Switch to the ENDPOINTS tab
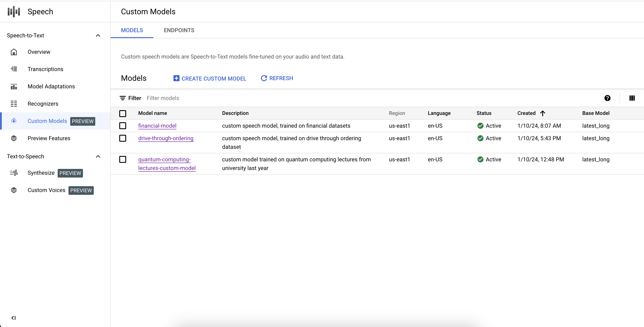The width and height of the screenshot is (644, 327). (x=179, y=30)
